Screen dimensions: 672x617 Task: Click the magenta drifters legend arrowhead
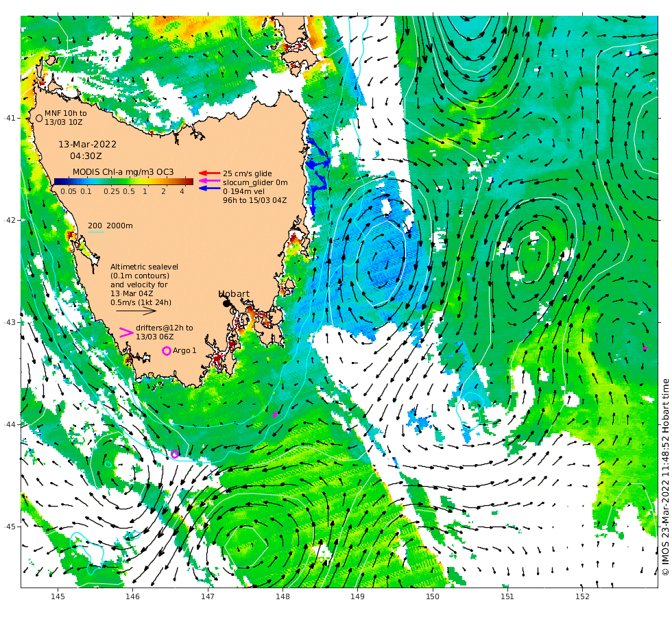pos(126,332)
